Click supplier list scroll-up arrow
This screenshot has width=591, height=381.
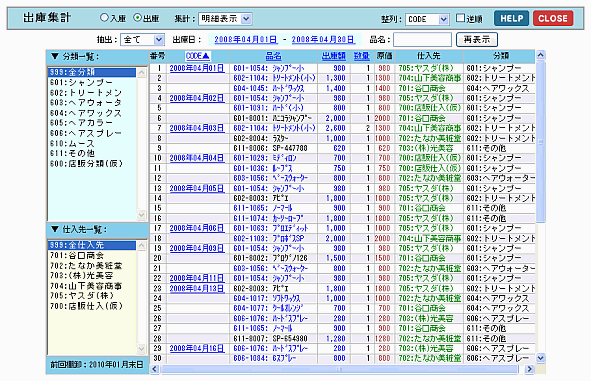[141, 246]
